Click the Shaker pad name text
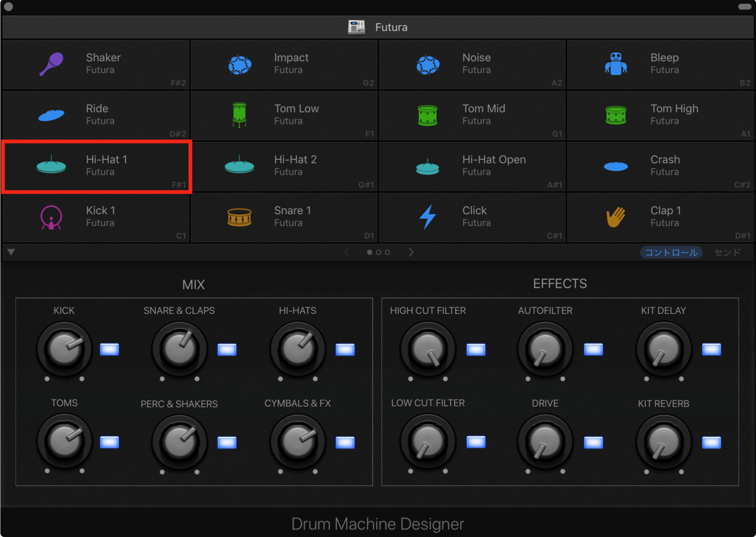 (103, 57)
